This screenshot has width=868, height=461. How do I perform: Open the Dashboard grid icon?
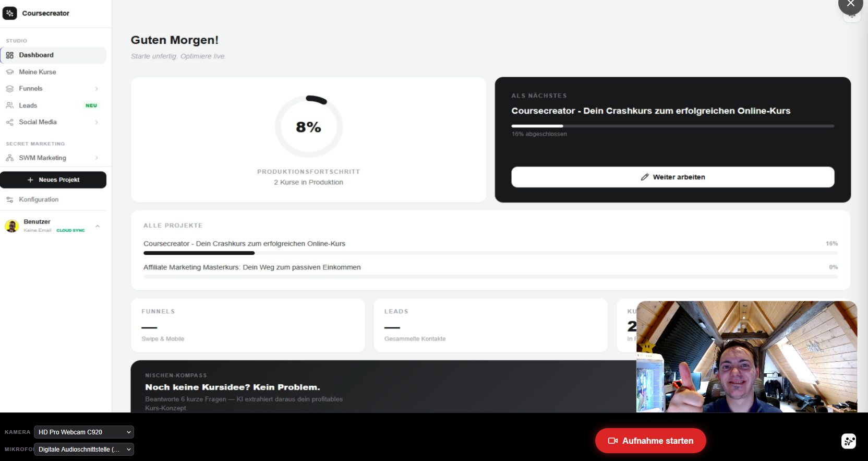click(9, 55)
